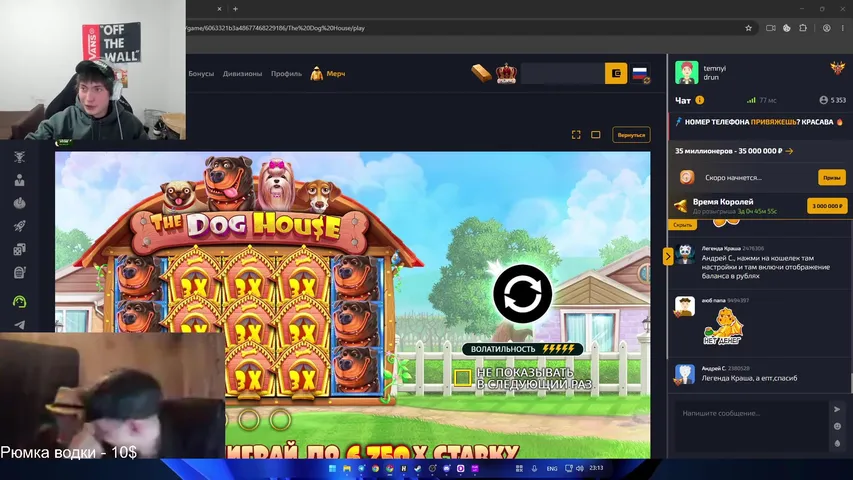Image resolution: width=853 pixels, height=480 pixels.
Task: Open the Windows Start menu
Action: tap(332, 469)
